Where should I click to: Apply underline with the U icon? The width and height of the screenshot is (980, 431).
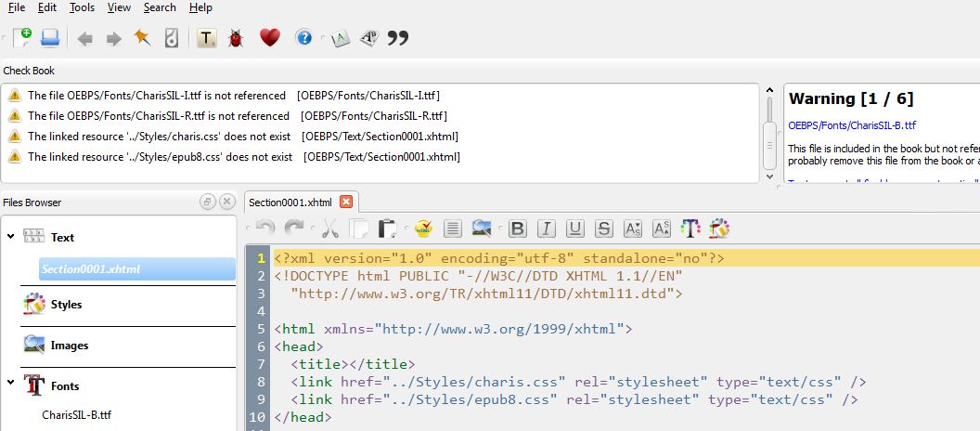575,229
